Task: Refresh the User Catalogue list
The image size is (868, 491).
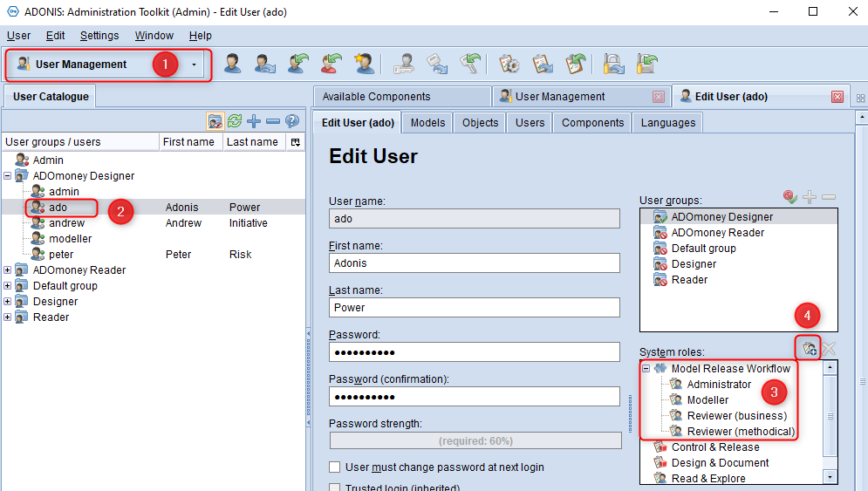Action: [x=235, y=120]
